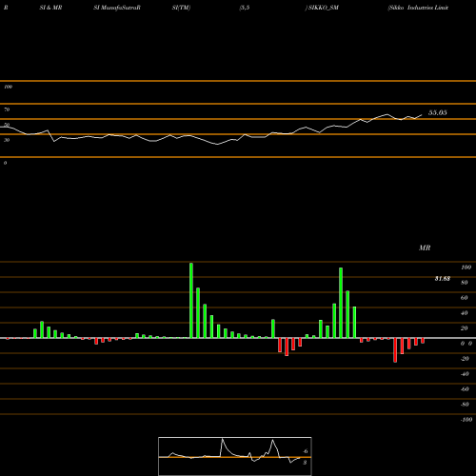Click the -100 axis label in MR panel

466,420
